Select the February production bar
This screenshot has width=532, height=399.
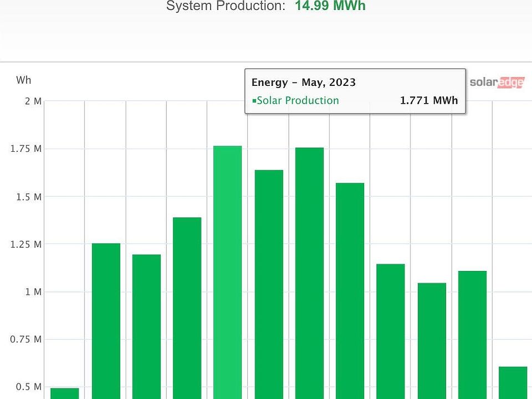tap(106, 320)
